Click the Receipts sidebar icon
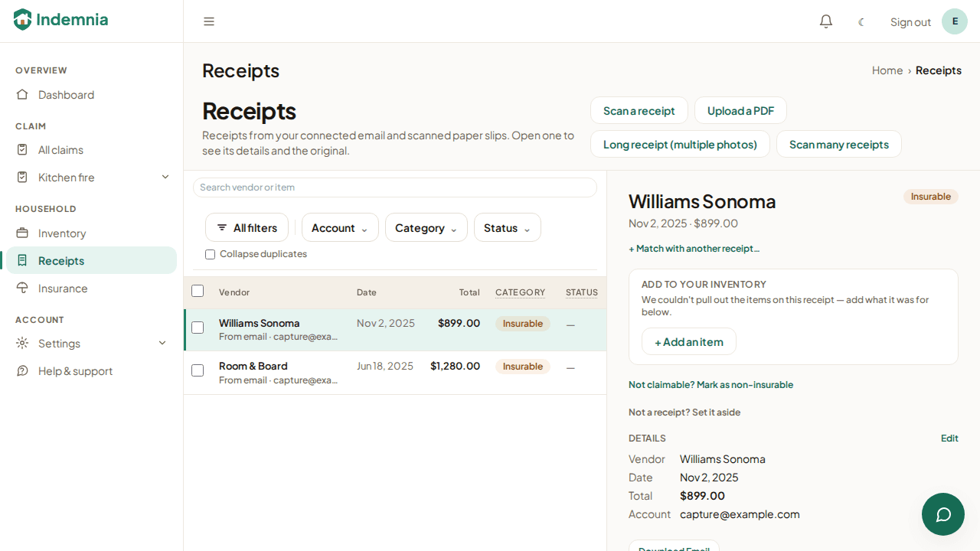The width and height of the screenshot is (980, 551). click(22, 261)
